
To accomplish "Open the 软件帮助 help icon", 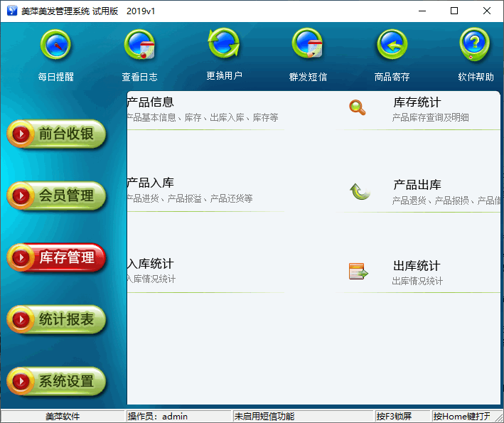I will 474,45.
